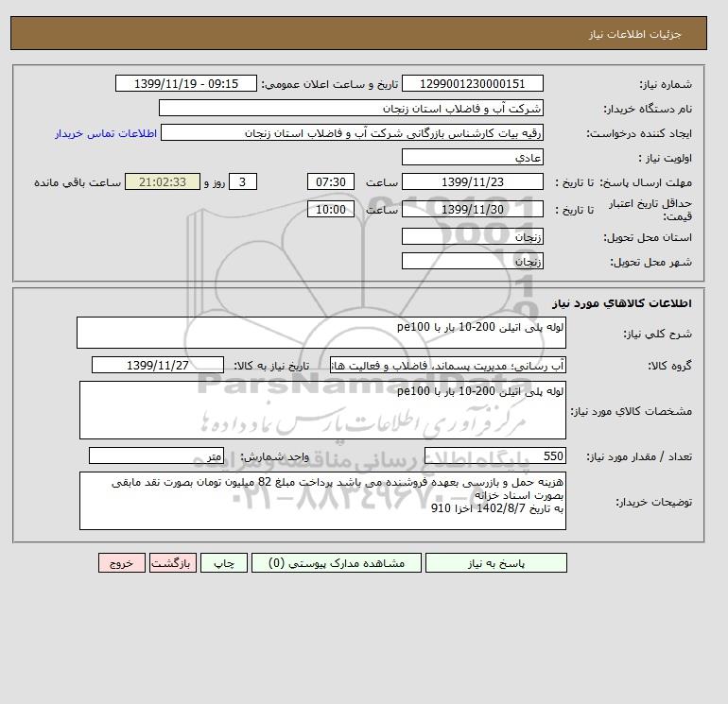Screen dimensions: 728x704
Task: Click general need description text area
Action: tap(321, 333)
